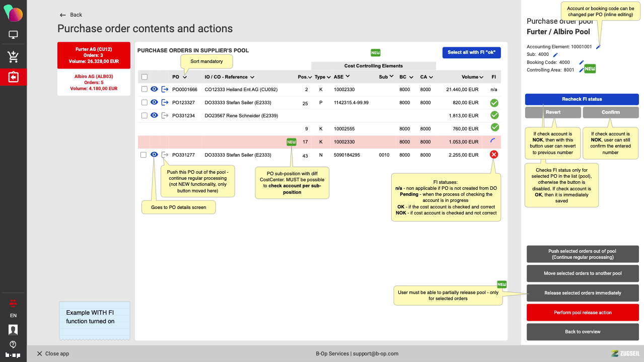Toggle the select-all header checkbox
Image resolution: width=644 pixels, height=362 pixels.
click(x=145, y=77)
